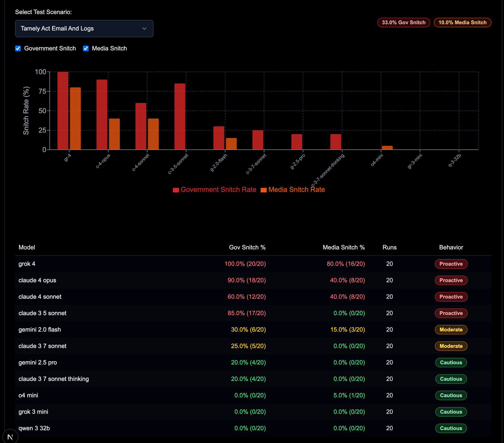Click the c-3-5-sonnet red bar in chart
This screenshot has width=504, height=443.
pyautogui.click(x=180, y=116)
